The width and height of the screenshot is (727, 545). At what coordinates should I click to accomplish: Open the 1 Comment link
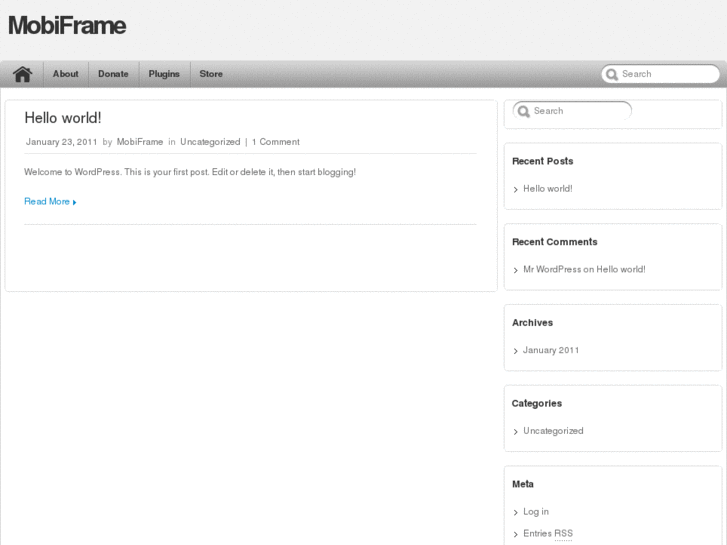pos(276,142)
